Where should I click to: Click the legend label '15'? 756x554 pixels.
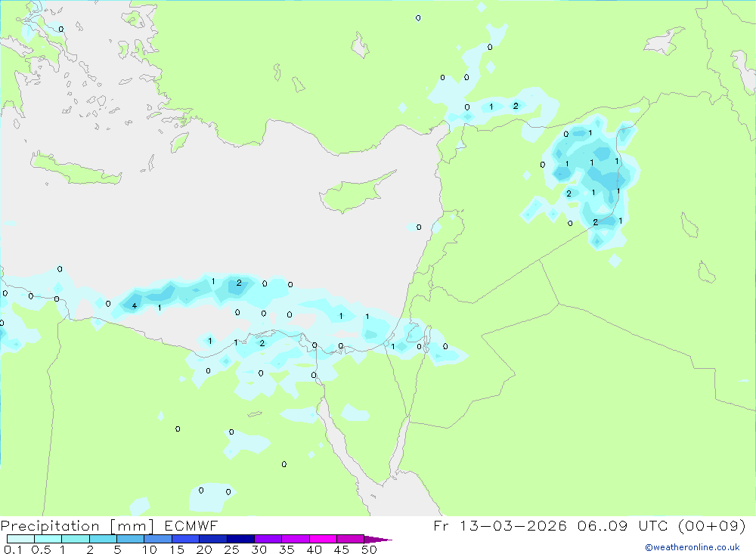177,549
